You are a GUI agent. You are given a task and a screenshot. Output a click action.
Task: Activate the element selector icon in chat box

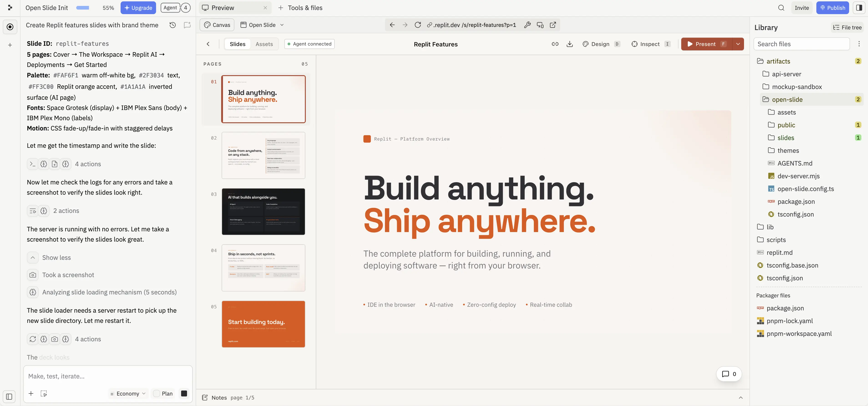(x=44, y=393)
